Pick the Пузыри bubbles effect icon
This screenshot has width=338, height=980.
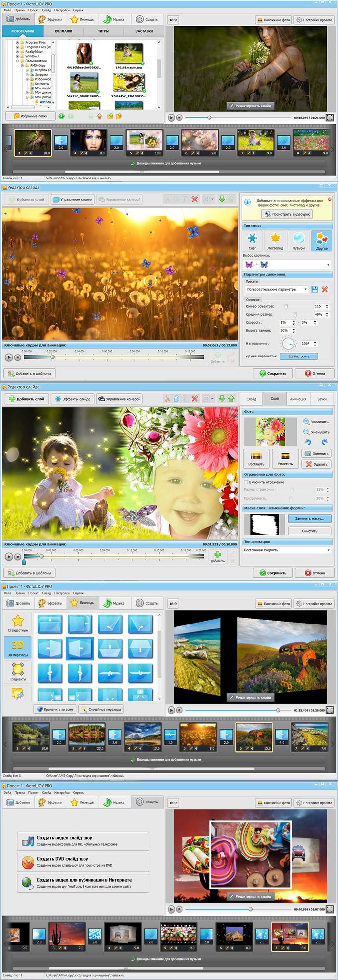tap(298, 240)
